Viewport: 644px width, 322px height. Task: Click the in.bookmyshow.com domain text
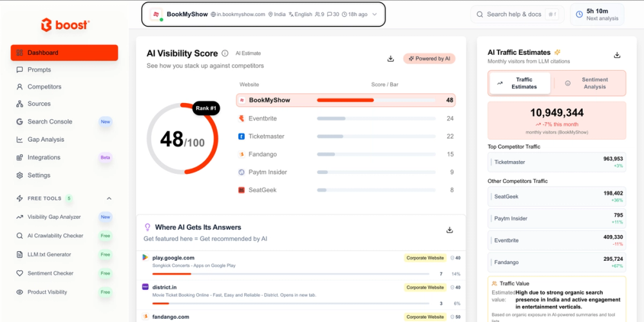click(241, 14)
